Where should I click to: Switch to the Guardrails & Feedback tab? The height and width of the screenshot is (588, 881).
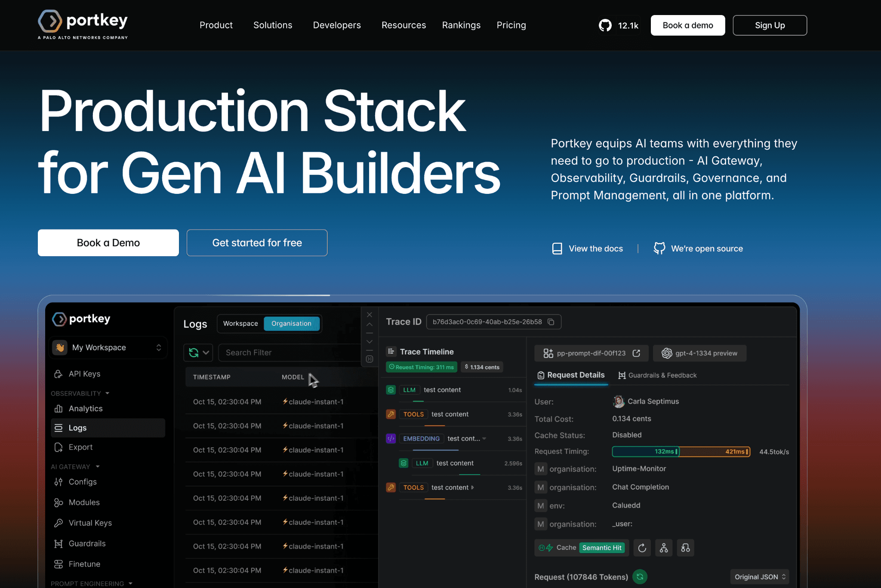pos(657,375)
